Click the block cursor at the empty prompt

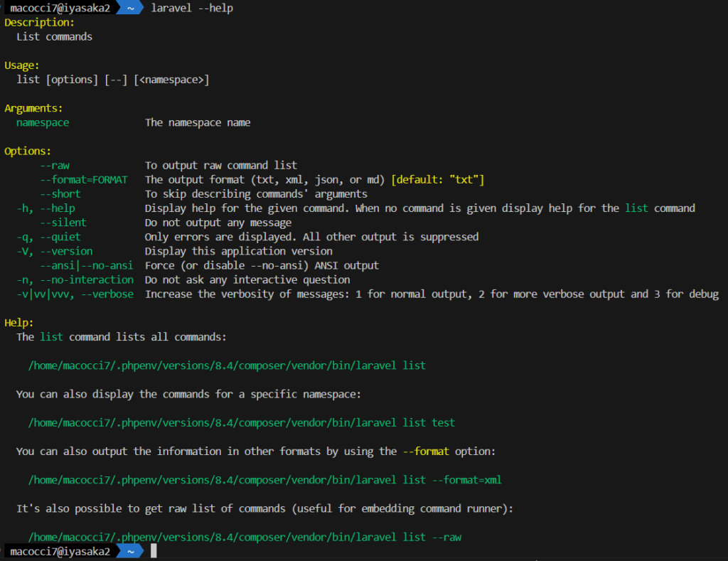coord(154,551)
